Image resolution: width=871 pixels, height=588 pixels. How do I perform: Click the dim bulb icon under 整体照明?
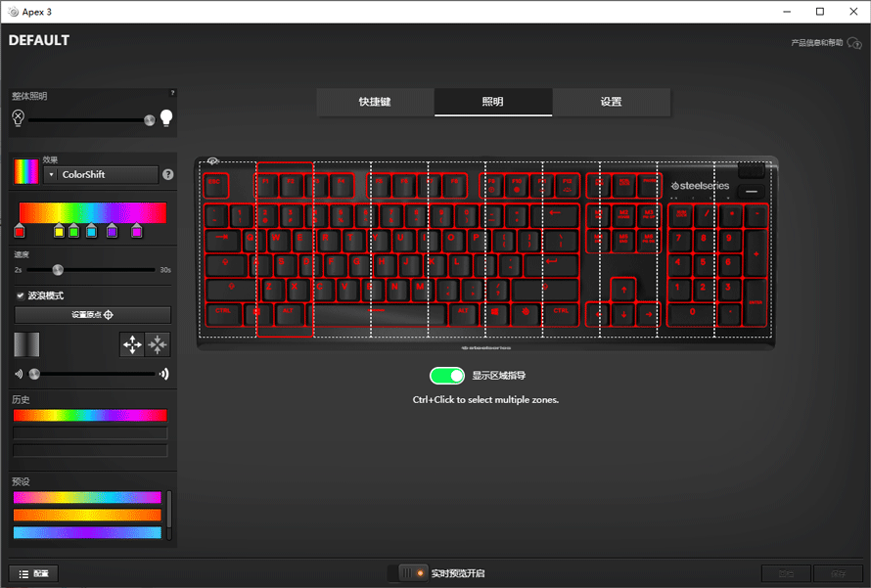[19, 117]
